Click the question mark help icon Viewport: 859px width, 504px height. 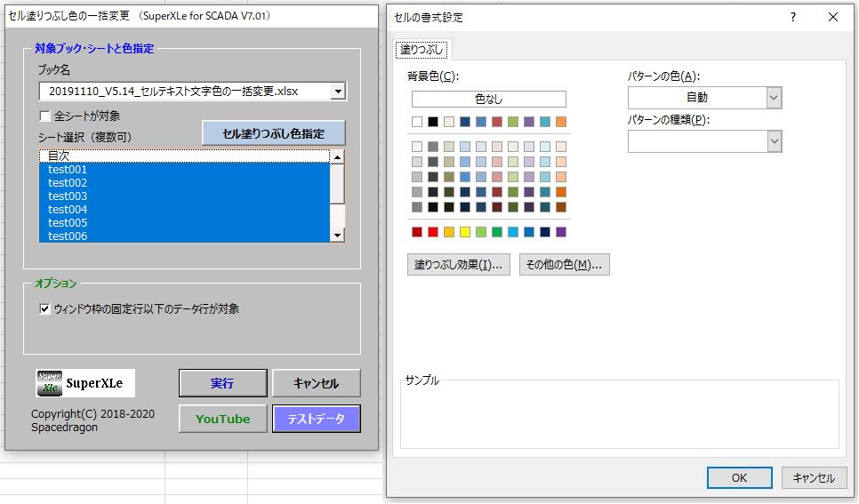click(x=792, y=17)
